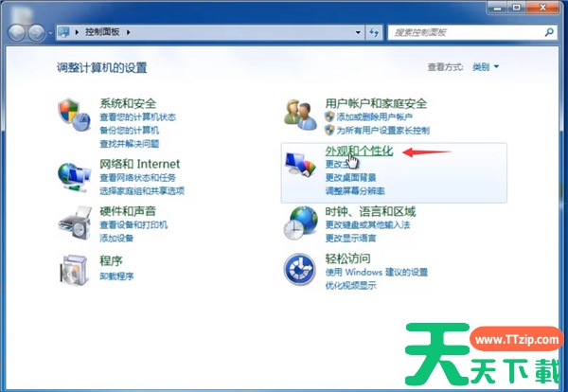The image size is (568, 392).
Task: Click 为所有用户设置家长控制 link
Action: (383, 131)
